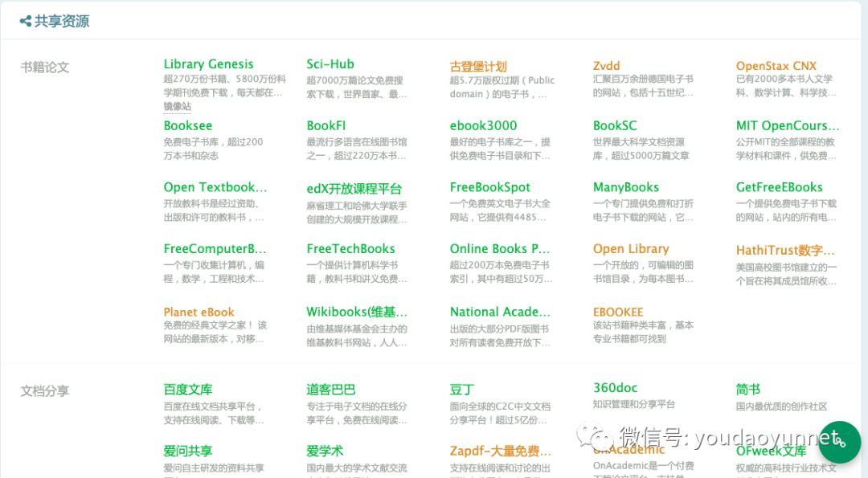Open the Open Library link
Viewport: 868px width, 478px height.
[631, 249]
